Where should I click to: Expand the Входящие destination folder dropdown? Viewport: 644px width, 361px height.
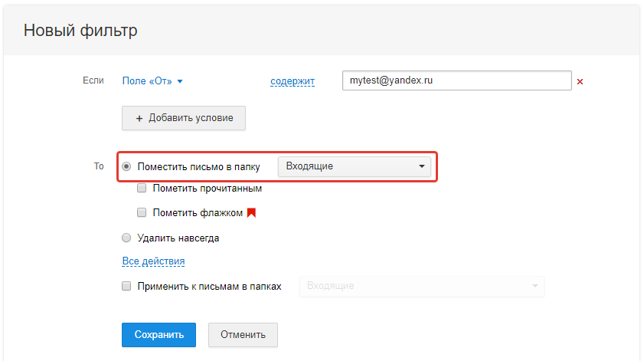point(354,166)
